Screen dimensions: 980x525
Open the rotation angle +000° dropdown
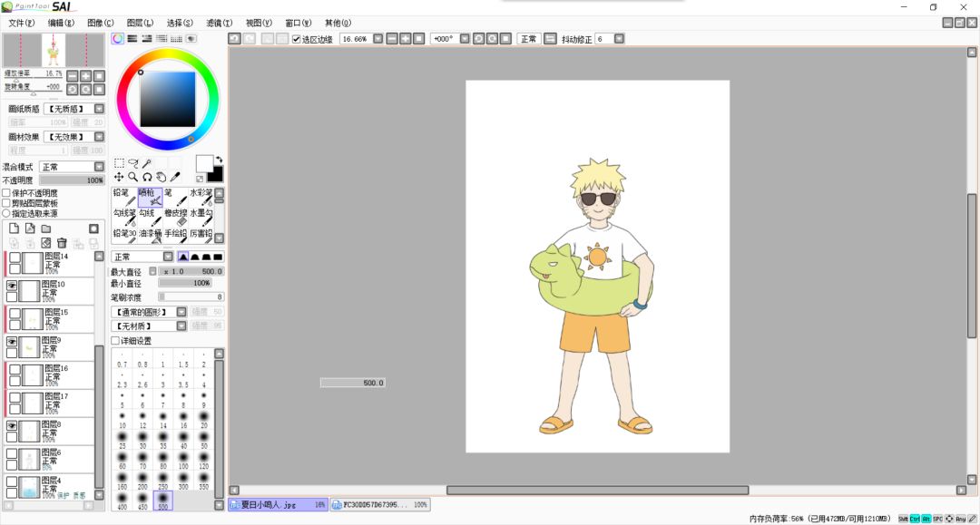coord(465,39)
